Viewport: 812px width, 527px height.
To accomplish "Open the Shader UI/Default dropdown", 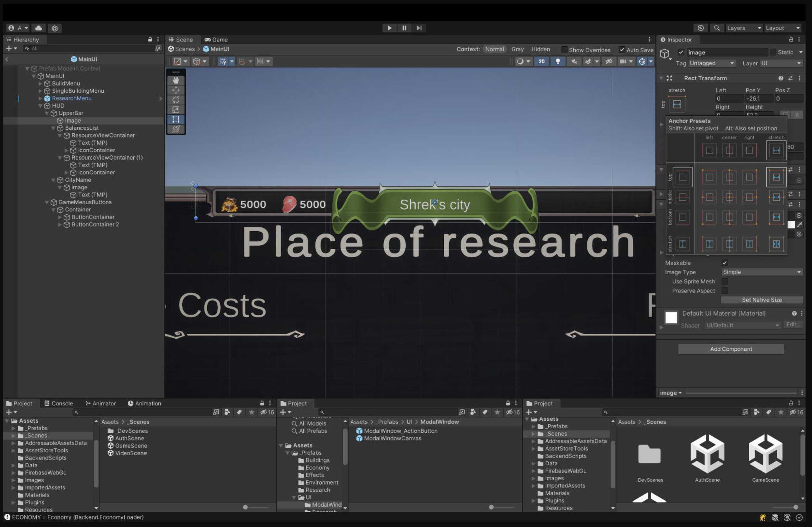I will [x=742, y=325].
